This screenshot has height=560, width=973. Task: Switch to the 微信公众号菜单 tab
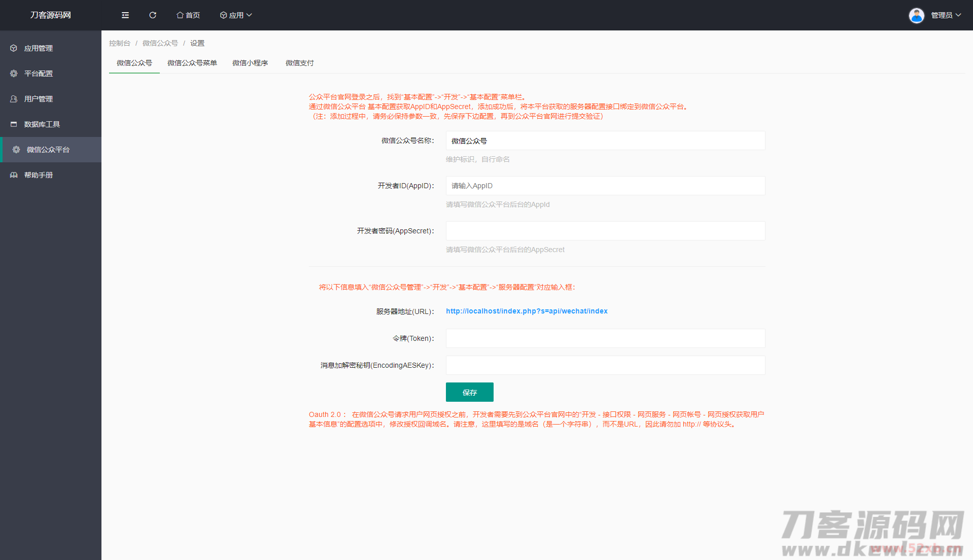[192, 63]
